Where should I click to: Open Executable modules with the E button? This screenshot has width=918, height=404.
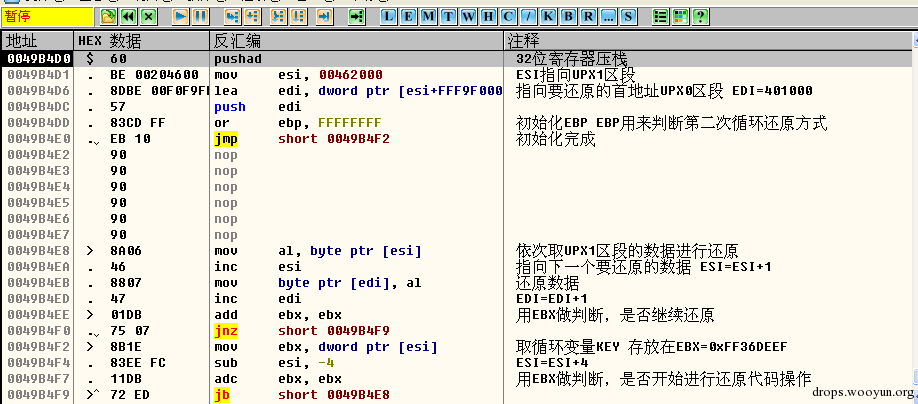pyautogui.click(x=409, y=17)
